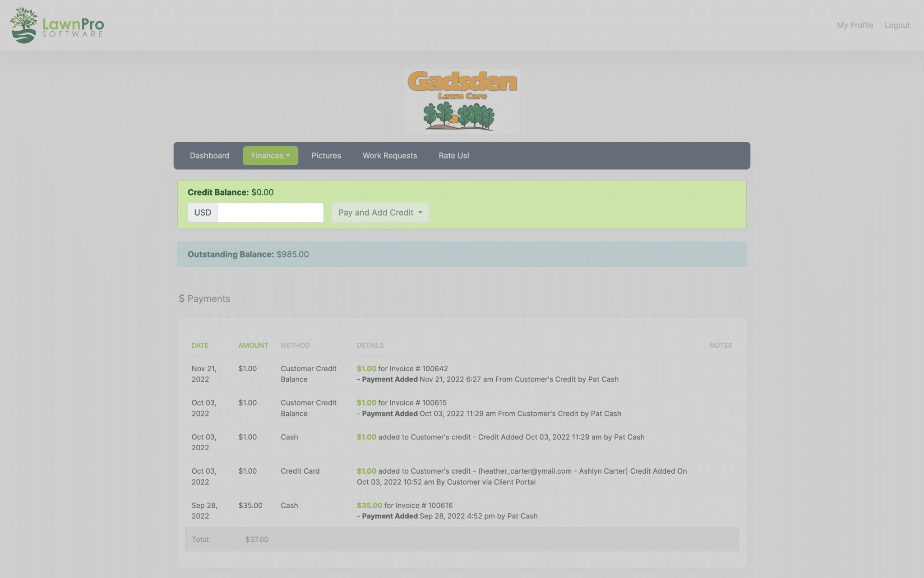Image resolution: width=924 pixels, height=578 pixels.
Task: Sort payments by the AMOUNT column
Action: (253, 345)
